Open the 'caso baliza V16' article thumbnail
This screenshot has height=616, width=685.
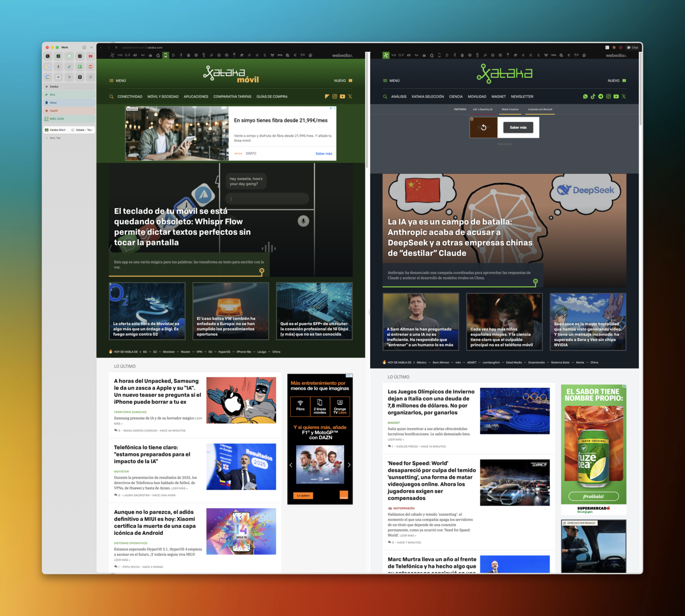coord(231,311)
